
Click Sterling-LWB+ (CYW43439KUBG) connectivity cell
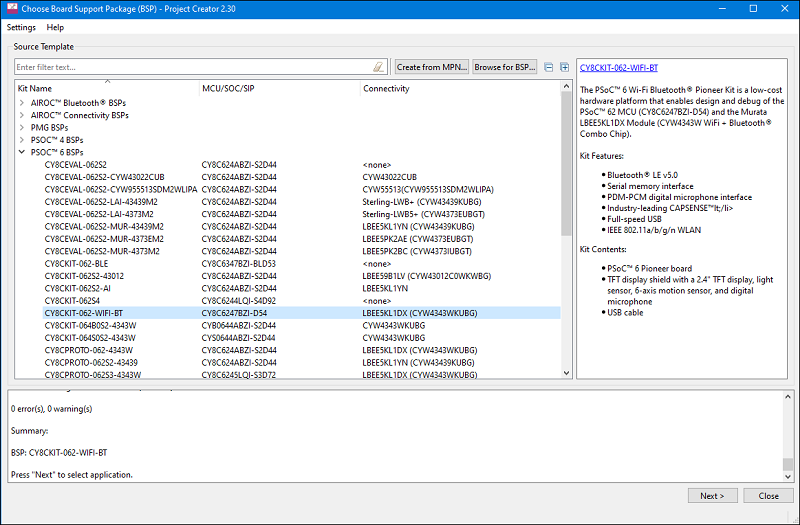pyautogui.click(x=422, y=202)
